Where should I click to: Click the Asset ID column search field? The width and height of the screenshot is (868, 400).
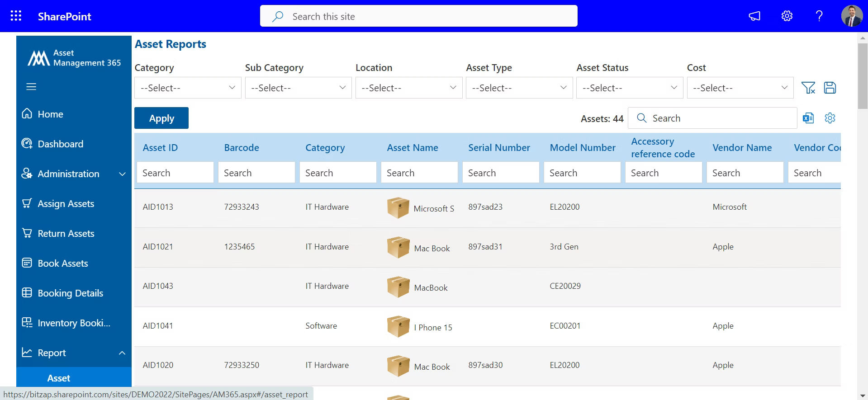click(x=175, y=173)
